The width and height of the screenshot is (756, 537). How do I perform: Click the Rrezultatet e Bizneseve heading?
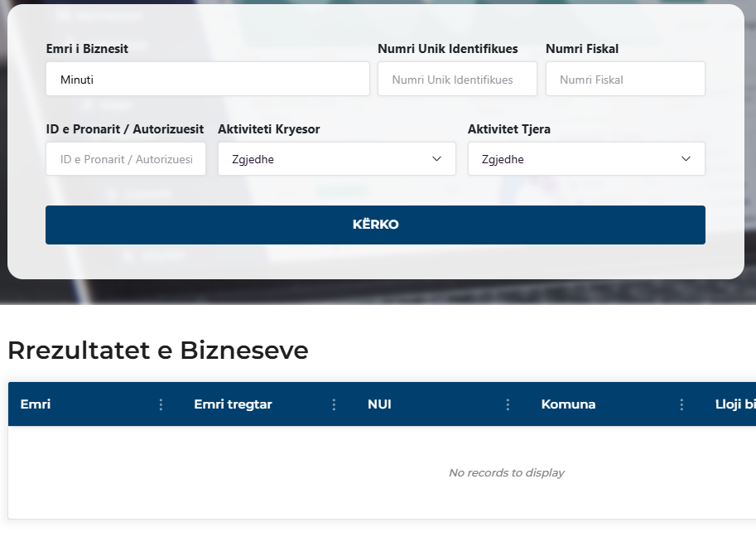157,351
